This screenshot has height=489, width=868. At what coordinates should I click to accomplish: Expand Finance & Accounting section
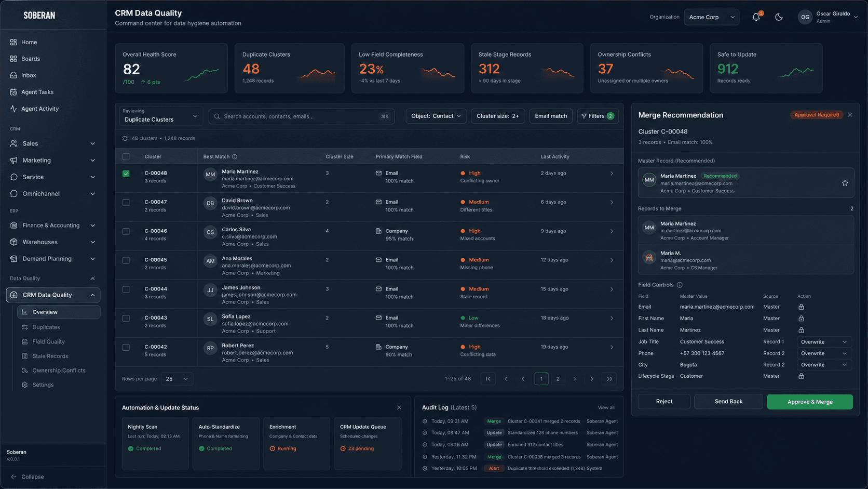[53, 226]
